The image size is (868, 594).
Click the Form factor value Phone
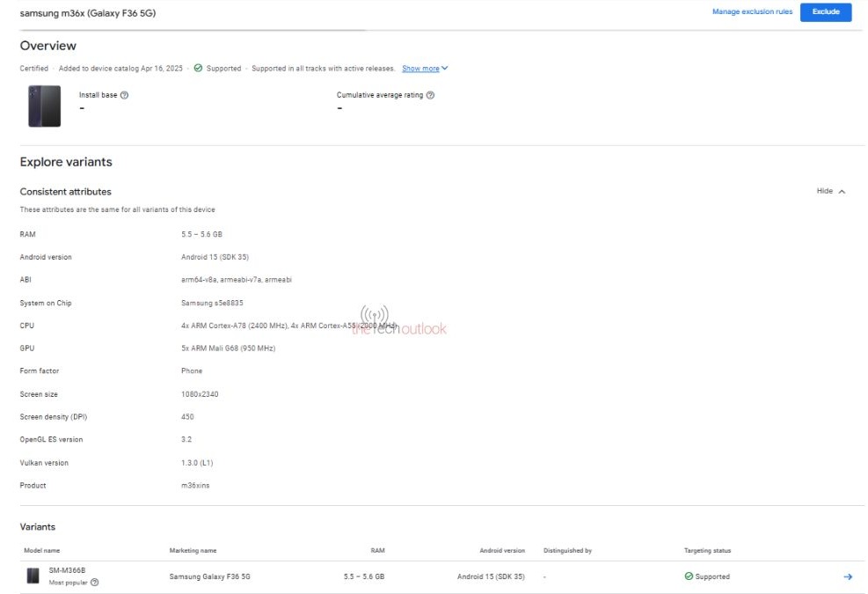pos(192,370)
